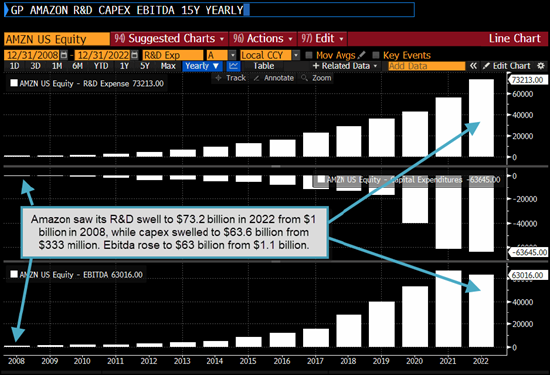Image resolution: width=550 pixels, height=375 pixels.
Task: Enable the Mov Avgs checkbox
Action: tap(309, 55)
